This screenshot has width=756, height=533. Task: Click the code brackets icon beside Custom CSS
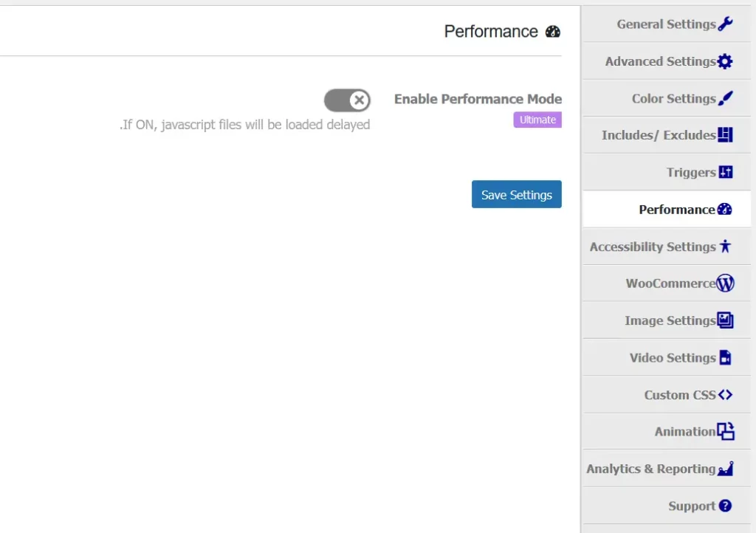(x=725, y=395)
